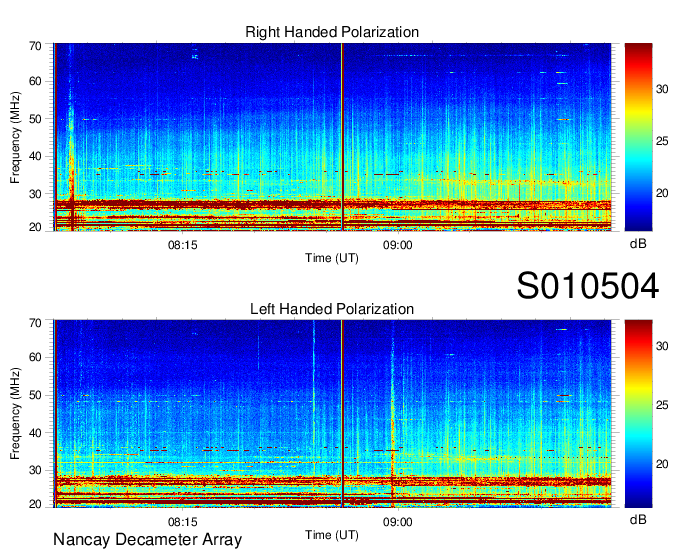Click the 'Time (UT)' axis label under the top plot
The height and width of the screenshot is (552, 680).
(332, 258)
